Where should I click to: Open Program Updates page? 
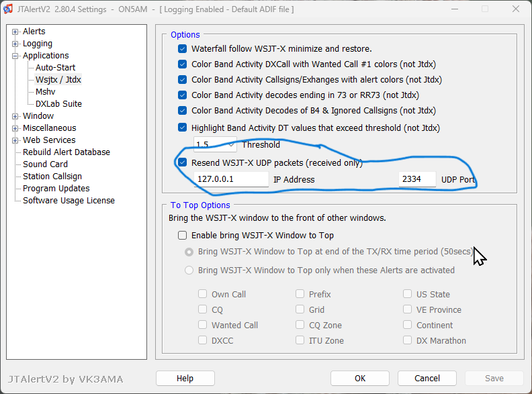tap(56, 188)
